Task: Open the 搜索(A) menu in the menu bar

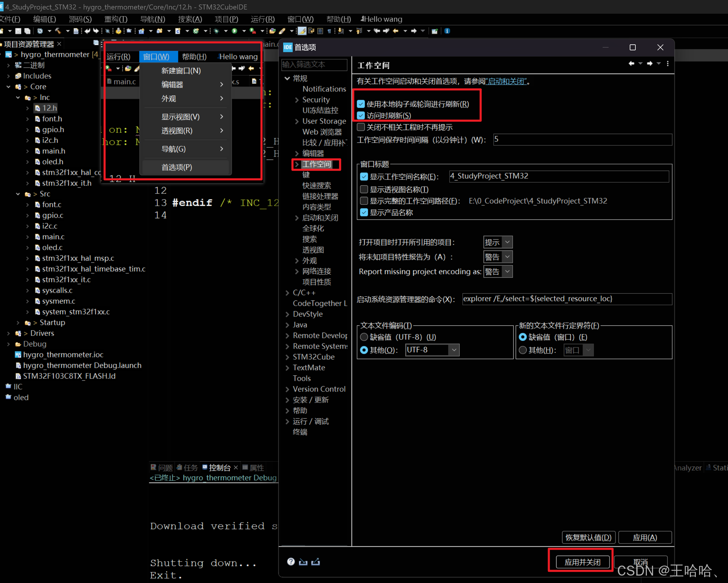Action: [190, 19]
